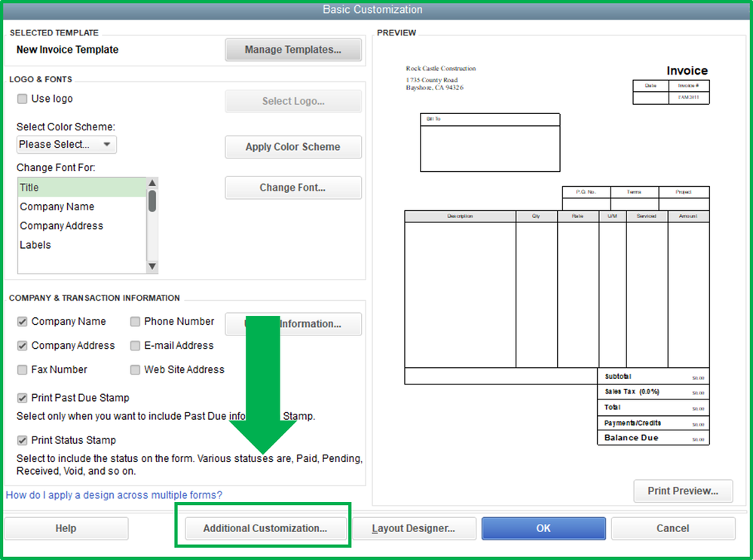Click the font list scroll down arrow

pyautogui.click(x=152, y=267)
